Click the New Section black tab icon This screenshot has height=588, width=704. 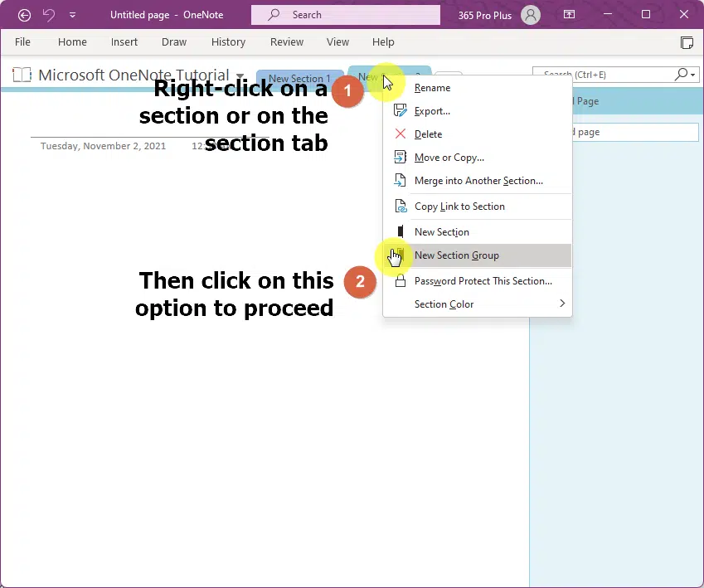pos(401,231)
